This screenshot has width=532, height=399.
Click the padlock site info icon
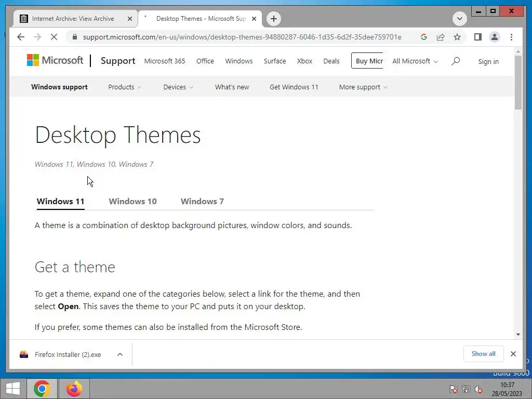coord(75,37)
